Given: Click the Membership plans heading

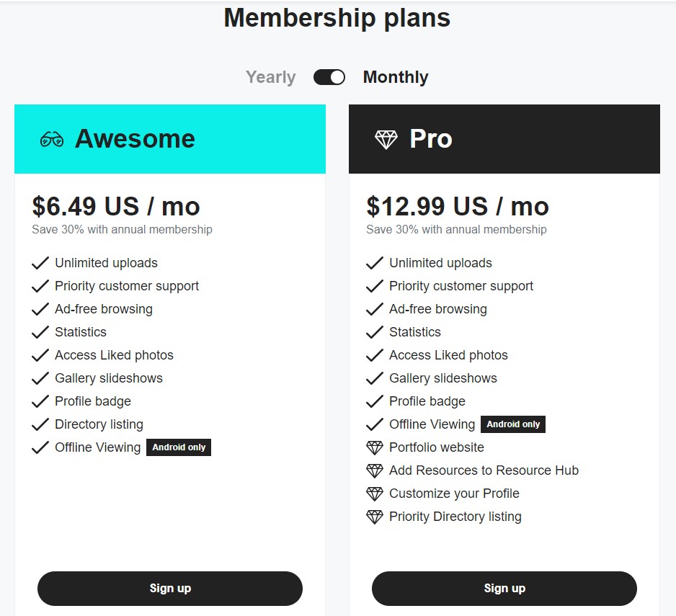Looking at the screenshot, I should click(337, 18).
